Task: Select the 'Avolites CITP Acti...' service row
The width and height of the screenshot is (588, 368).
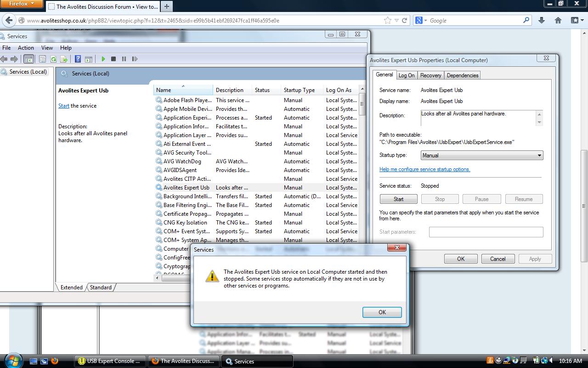Action: click(256, 179)
